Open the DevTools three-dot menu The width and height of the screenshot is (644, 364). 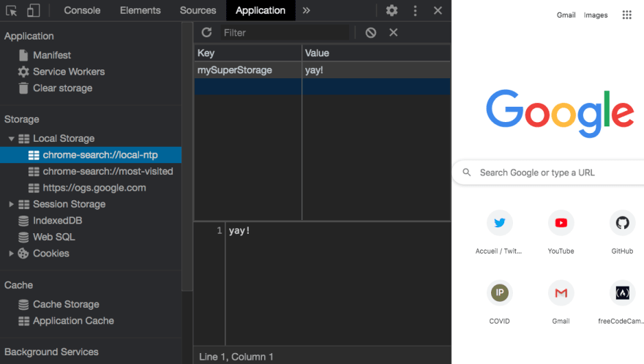pos(415,11)
